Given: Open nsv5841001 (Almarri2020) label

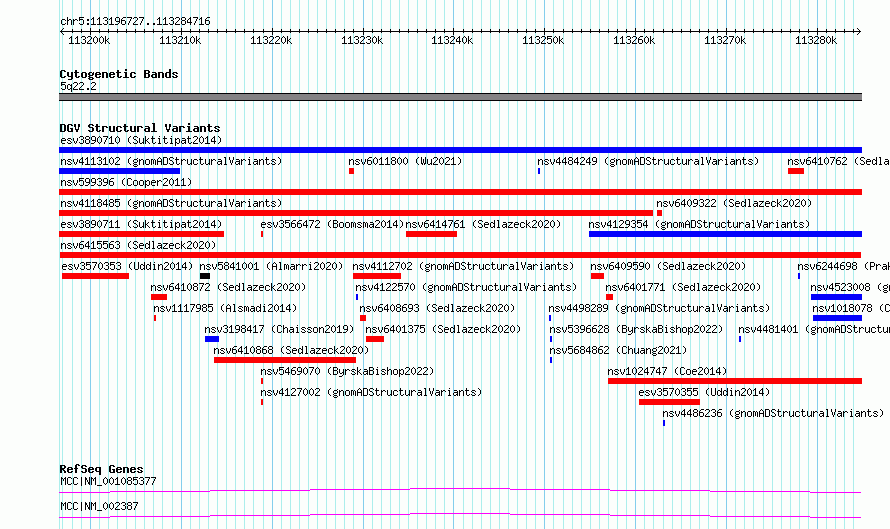Looking at the screenshot, I should click(271, 266).
